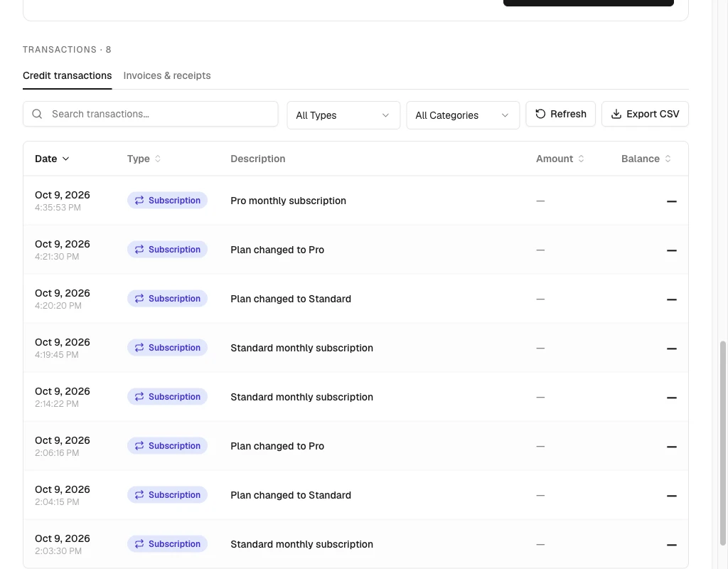Click Subscription badge on 4:20:20 PM row
This screenshot has height=569, width=728.
167,299
